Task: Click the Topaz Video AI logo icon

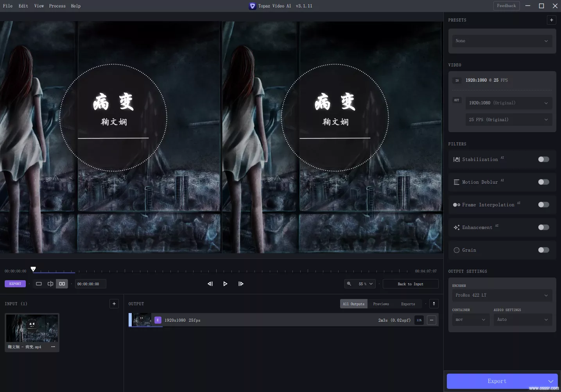Action: 253,6
